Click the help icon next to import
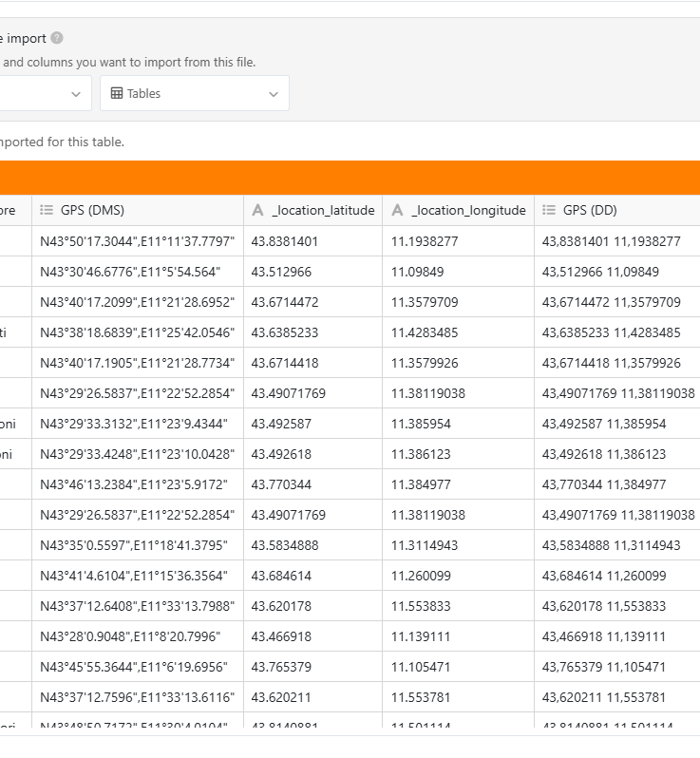 pos(57,39)
